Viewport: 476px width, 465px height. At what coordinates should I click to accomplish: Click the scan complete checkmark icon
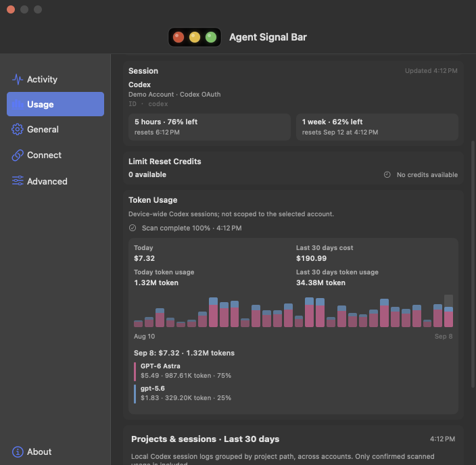[133, 228]
